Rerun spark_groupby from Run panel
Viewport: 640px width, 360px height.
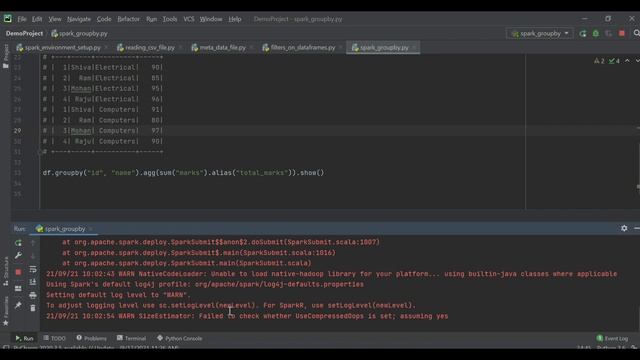(18, 243)
